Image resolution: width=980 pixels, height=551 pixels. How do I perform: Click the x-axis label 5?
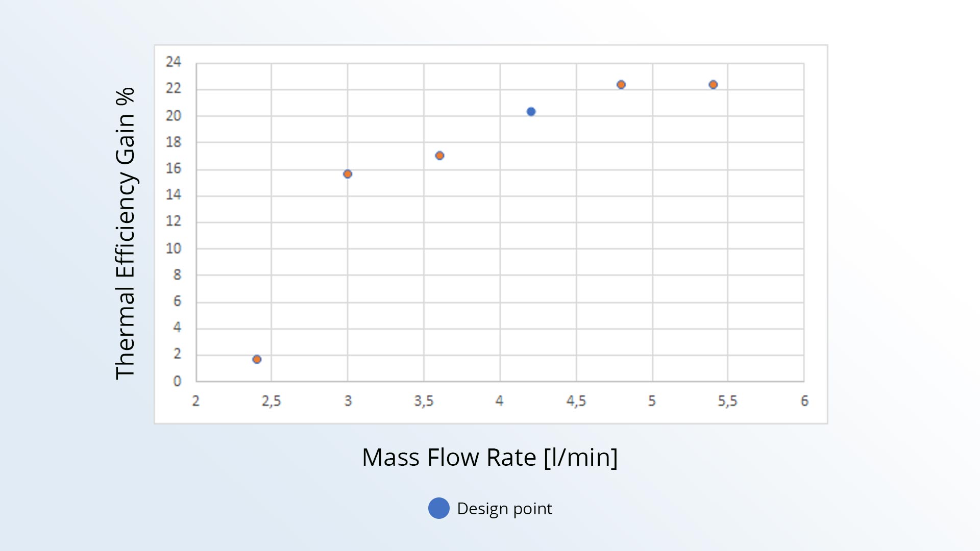pyautogui.click(x=652, y=401)
